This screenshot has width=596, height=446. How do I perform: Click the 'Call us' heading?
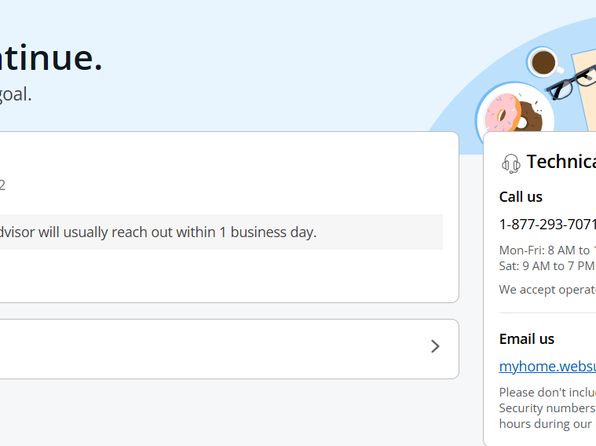point(521,197)
